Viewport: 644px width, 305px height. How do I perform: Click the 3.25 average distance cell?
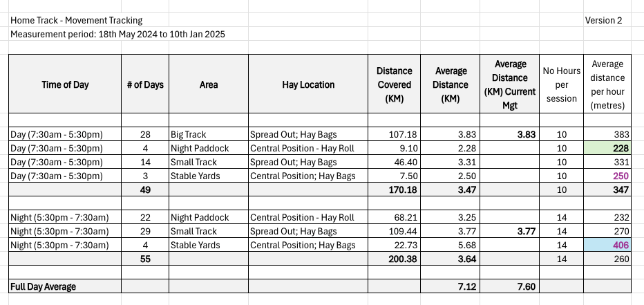[450, 217]
